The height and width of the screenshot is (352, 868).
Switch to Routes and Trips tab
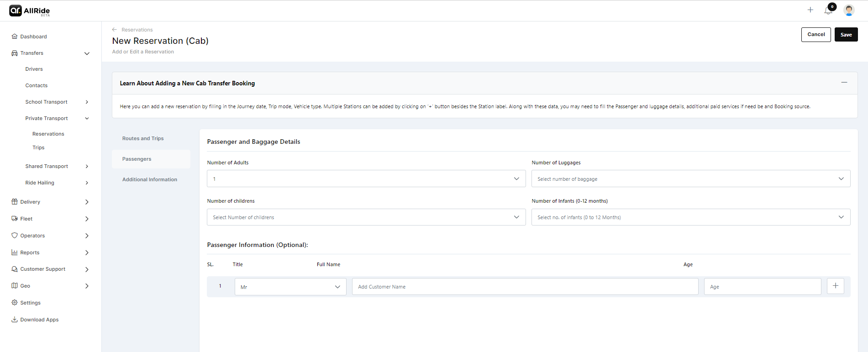tap(143, 138)
